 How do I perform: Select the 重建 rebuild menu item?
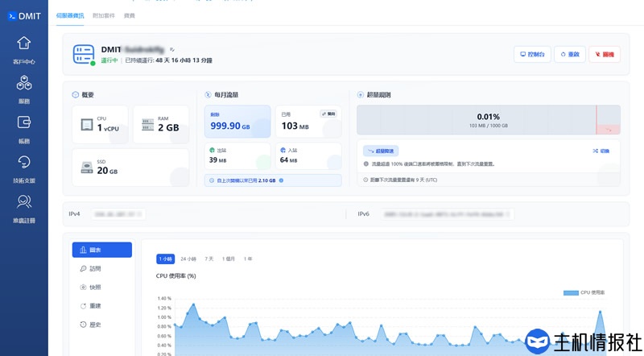(102, 306)
